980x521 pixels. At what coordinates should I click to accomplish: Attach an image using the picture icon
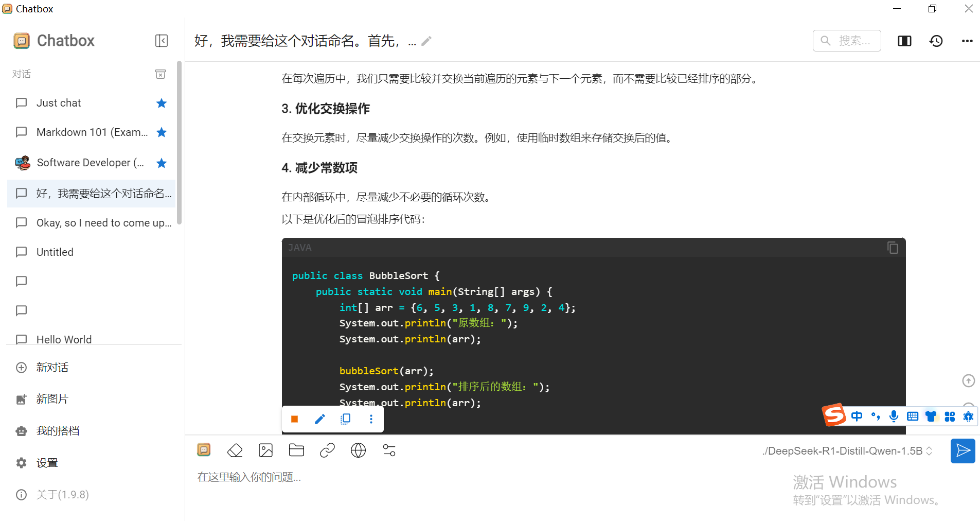265,450
